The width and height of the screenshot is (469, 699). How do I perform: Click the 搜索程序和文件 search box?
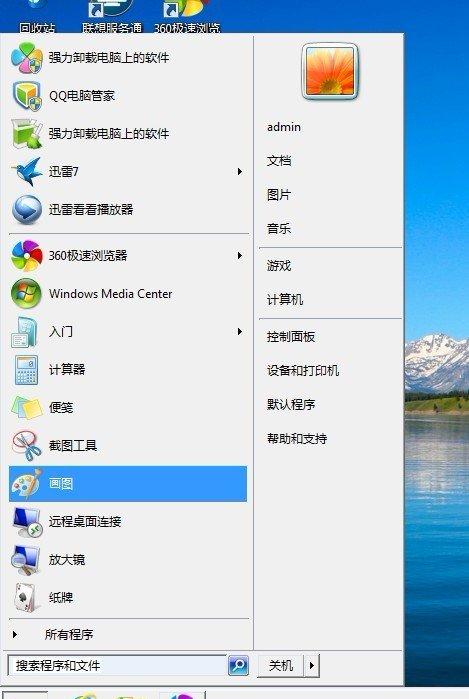point(118,666)
